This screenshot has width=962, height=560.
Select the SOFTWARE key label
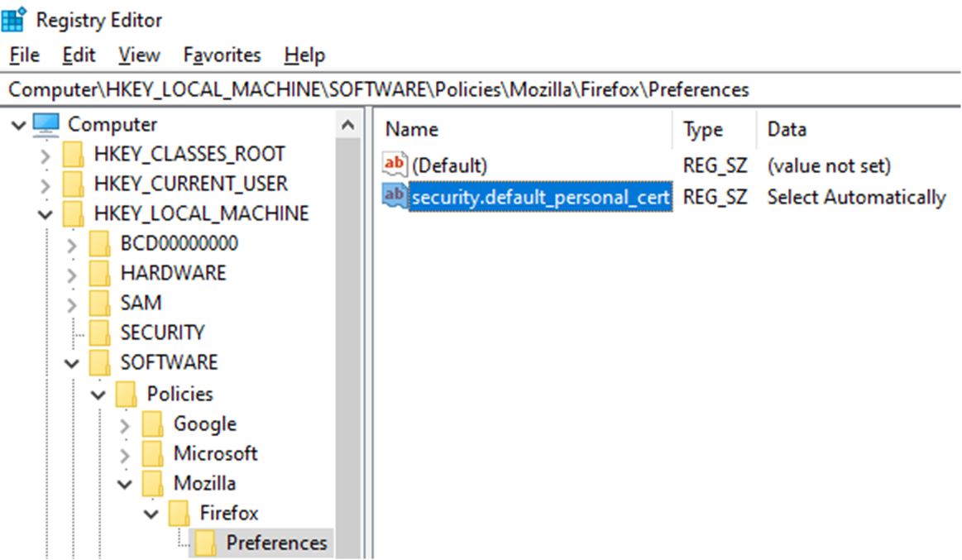pyautogui.click(x=170, y=362)
